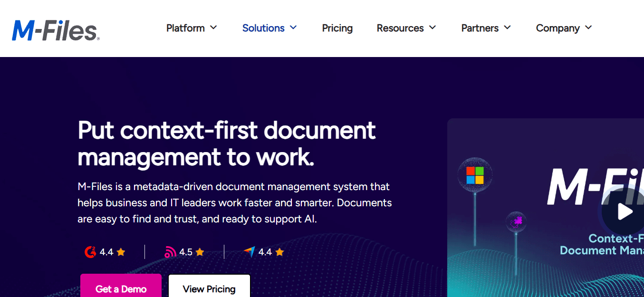
Task: Click the Get a Demo button
Action: point(121,287)
